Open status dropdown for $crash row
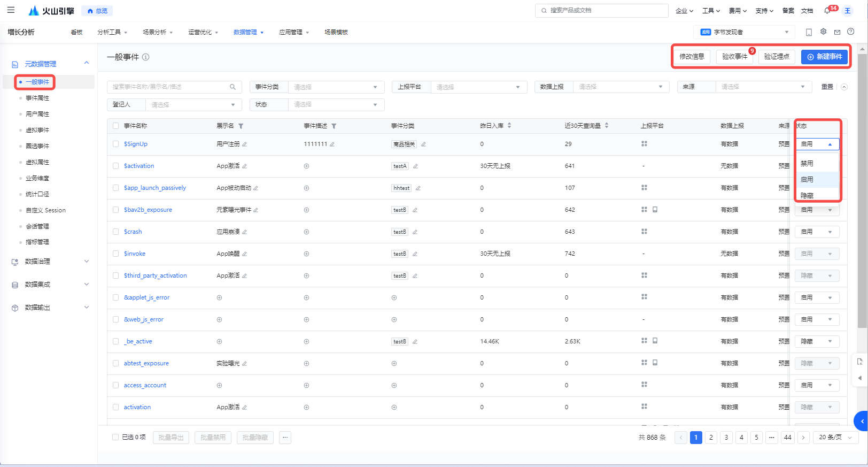Screen dimensions: 868x467 point(817,232)
